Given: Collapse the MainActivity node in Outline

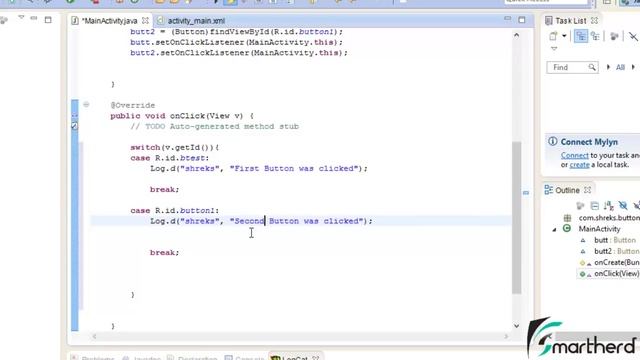Looking at the screenshot, I should pyautogui.click(x=554, y=229).
